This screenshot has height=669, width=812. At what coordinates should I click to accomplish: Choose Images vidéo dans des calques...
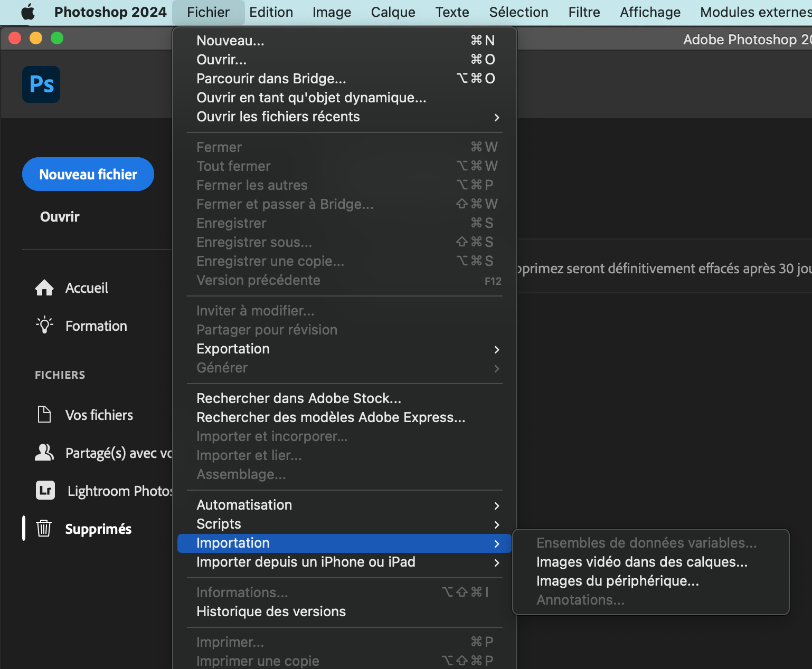[651, 562]
